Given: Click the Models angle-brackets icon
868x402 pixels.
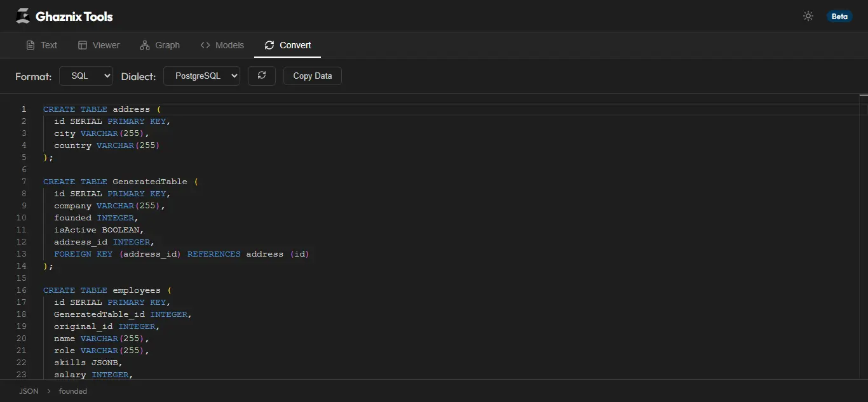Looking at the screenshot, I should coord(205,45).
